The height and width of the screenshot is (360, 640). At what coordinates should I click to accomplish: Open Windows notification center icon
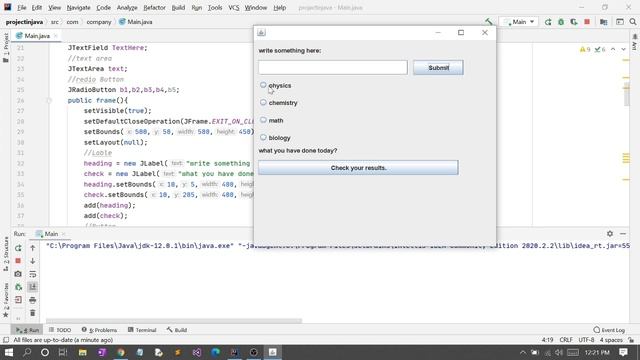pos(623,352)
